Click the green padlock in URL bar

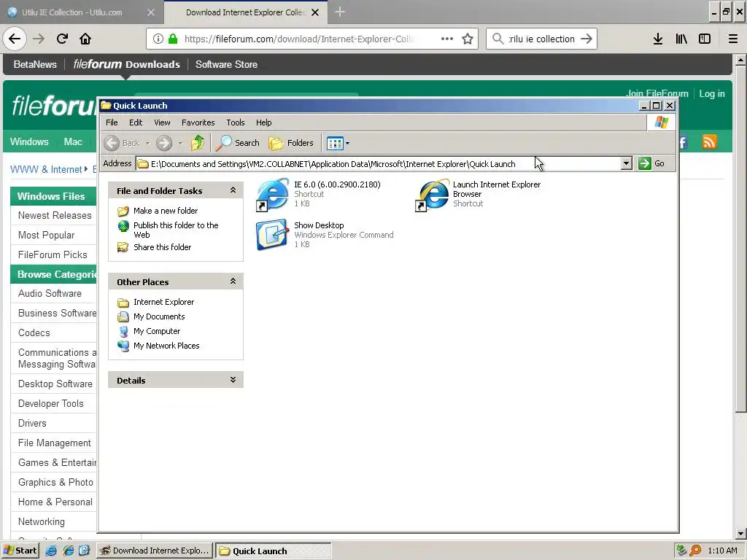173,39
